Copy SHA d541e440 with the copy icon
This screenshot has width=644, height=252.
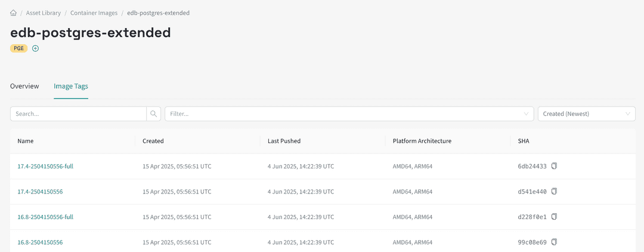coord(554,191)
